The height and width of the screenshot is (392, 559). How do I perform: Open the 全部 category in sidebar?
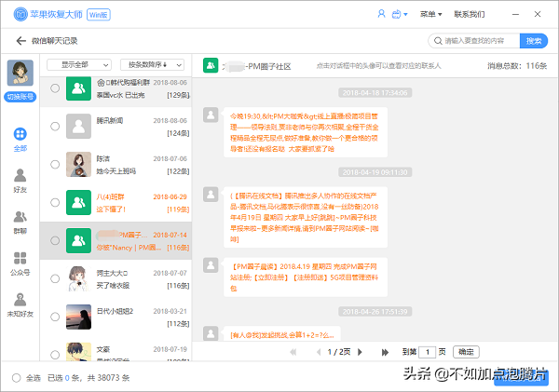tap(20, 140)
